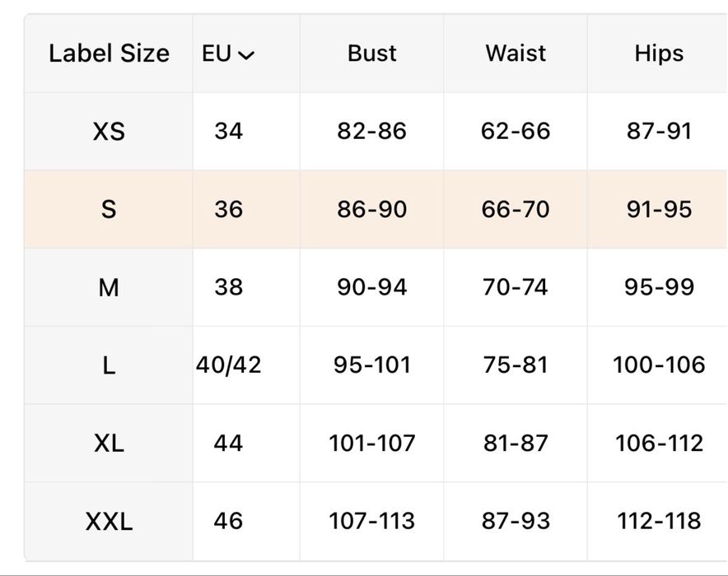Select the XS size row label

(x=109, y=132)
